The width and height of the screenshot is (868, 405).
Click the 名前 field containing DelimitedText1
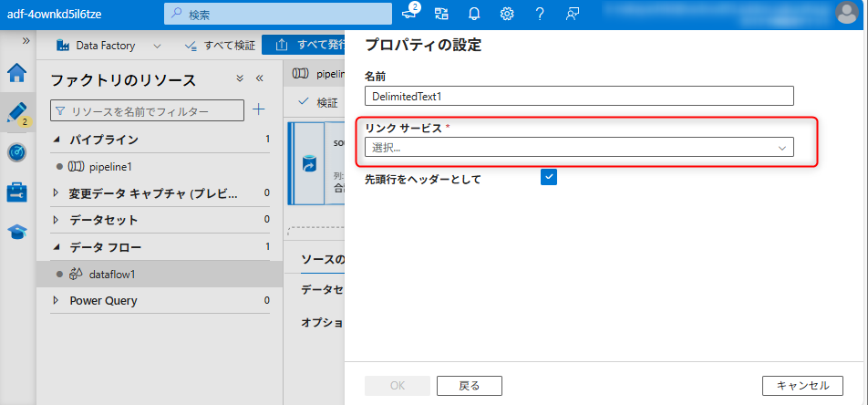point(579,96)
